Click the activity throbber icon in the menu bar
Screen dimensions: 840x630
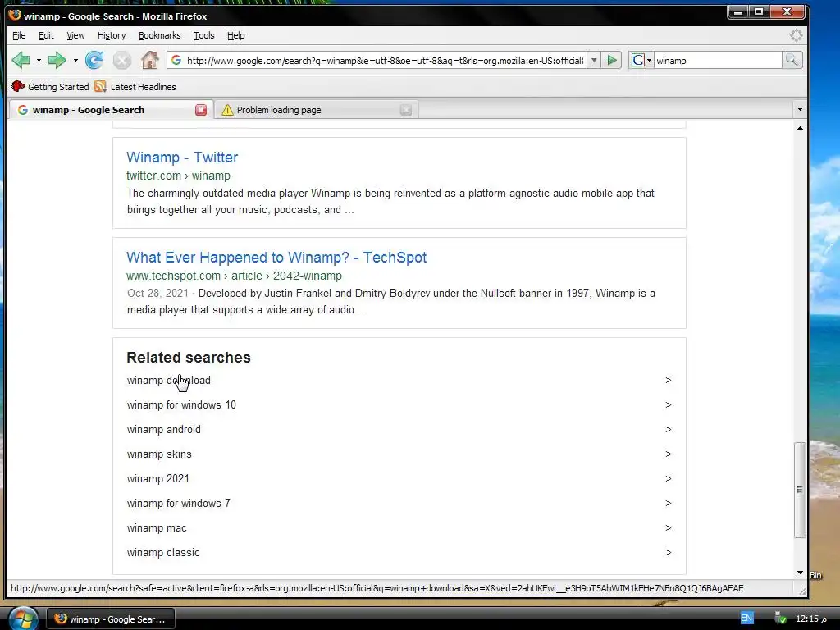coord(796,35)
